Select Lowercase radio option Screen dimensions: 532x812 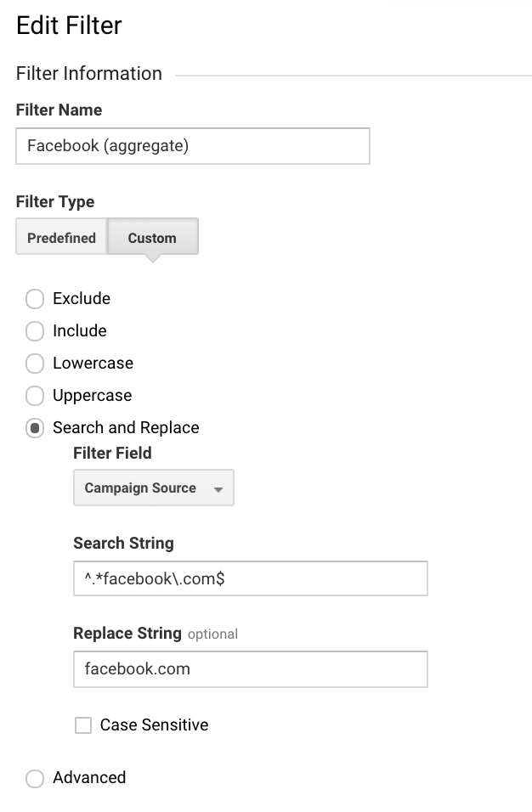[34, 364]
